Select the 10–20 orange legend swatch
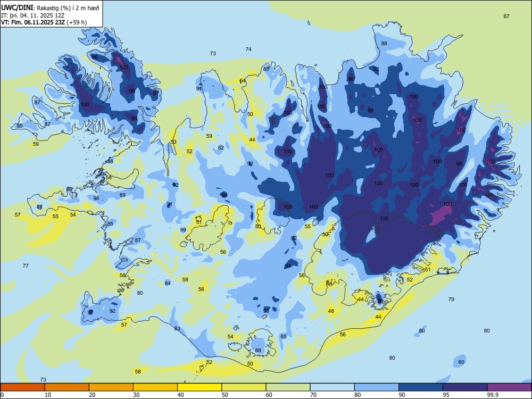The image size is (532, 399). [67, 387]
